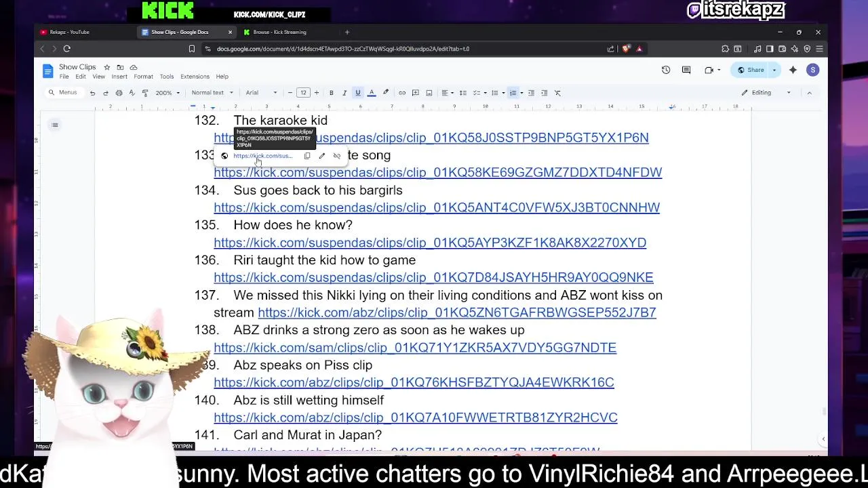Image resolution: width=868 pixels, height=488 pixels.
Task: Open the text alignment dropdown
Action: click(x=447, y=93)
